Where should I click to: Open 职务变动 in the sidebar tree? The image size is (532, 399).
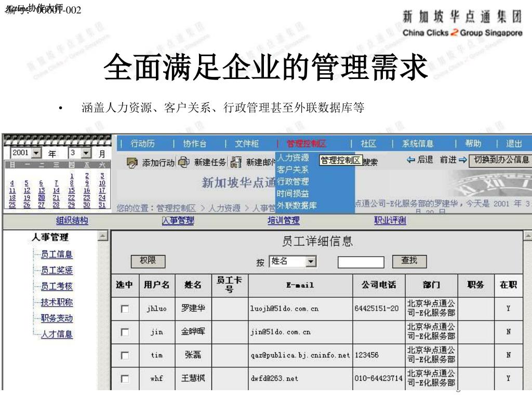tap(57, 318)
